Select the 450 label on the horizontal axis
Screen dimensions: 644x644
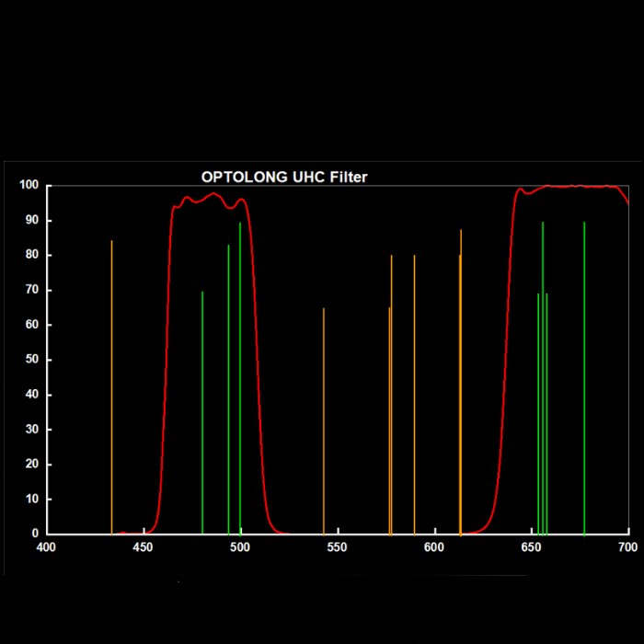(x=143, y=547)
